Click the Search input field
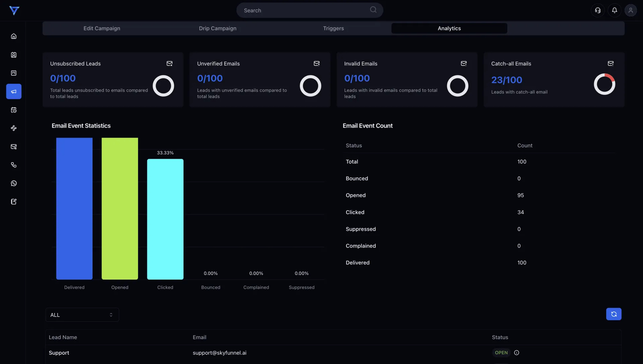643x364 pixels. tap(305, 10)
